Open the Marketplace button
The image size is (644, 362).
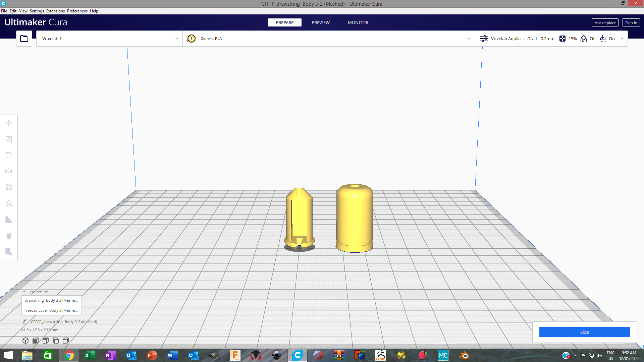tap(605, 22)
